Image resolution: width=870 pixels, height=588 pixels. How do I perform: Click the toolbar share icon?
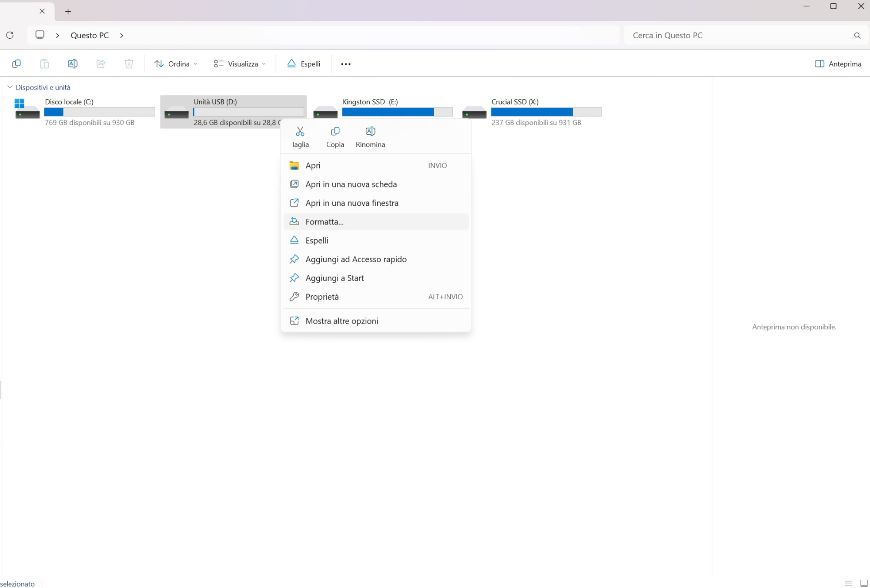(x=100, y=64)
